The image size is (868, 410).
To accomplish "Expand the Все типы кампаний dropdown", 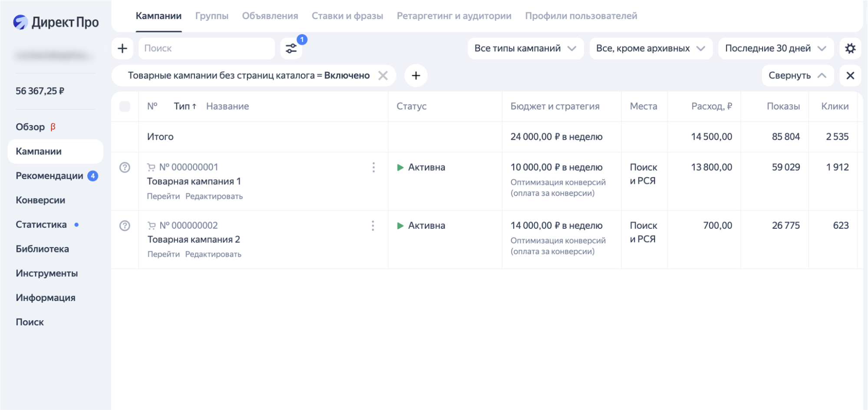I will [x=525, y=48].
